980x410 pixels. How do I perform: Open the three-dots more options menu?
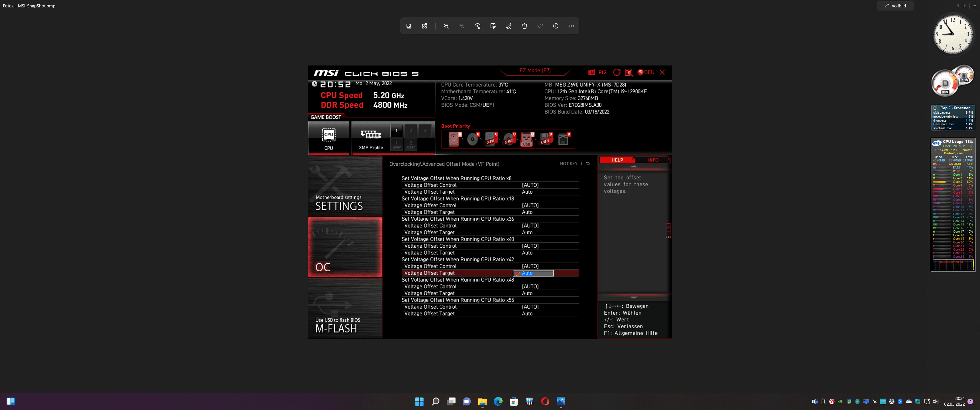(571, 26)
